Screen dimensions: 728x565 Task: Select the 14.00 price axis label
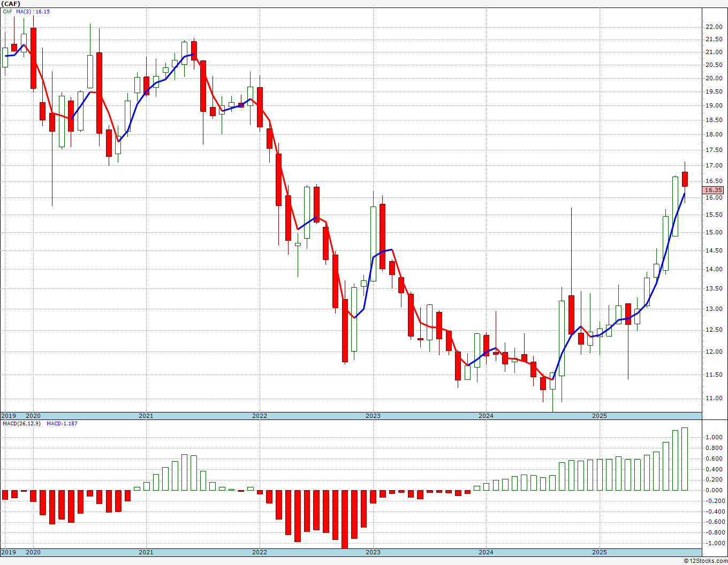point(713,269)
